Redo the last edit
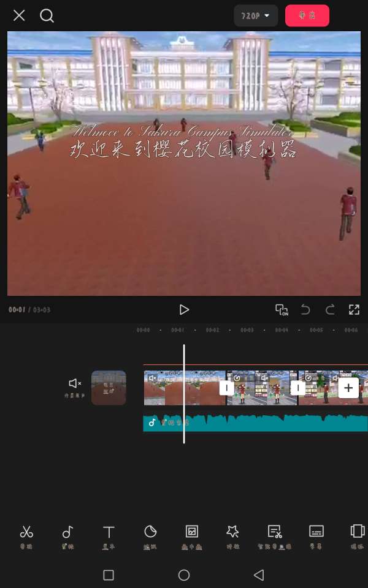 pyautogui.click(x=330, y=310)
